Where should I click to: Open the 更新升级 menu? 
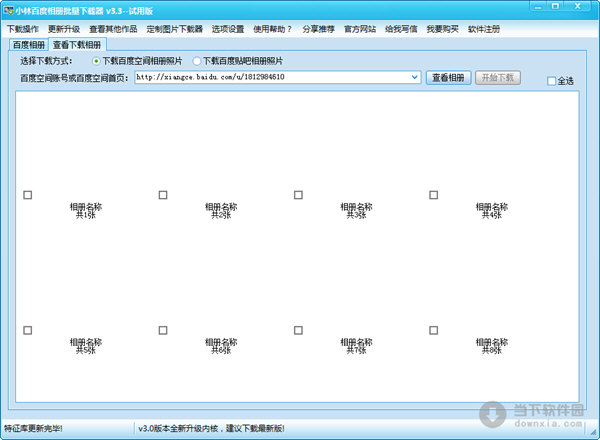coord(64,29)
